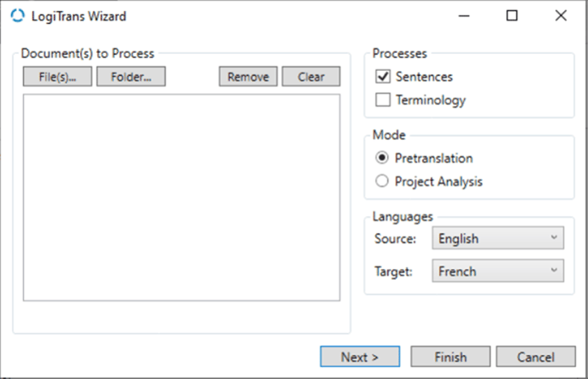
Task: Expand the Source language chevron arrow
Action: (x=554, y=237)
